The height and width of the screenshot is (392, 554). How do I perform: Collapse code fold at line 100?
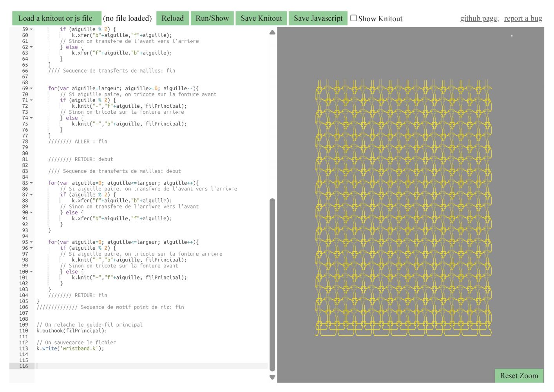(31, 272)
